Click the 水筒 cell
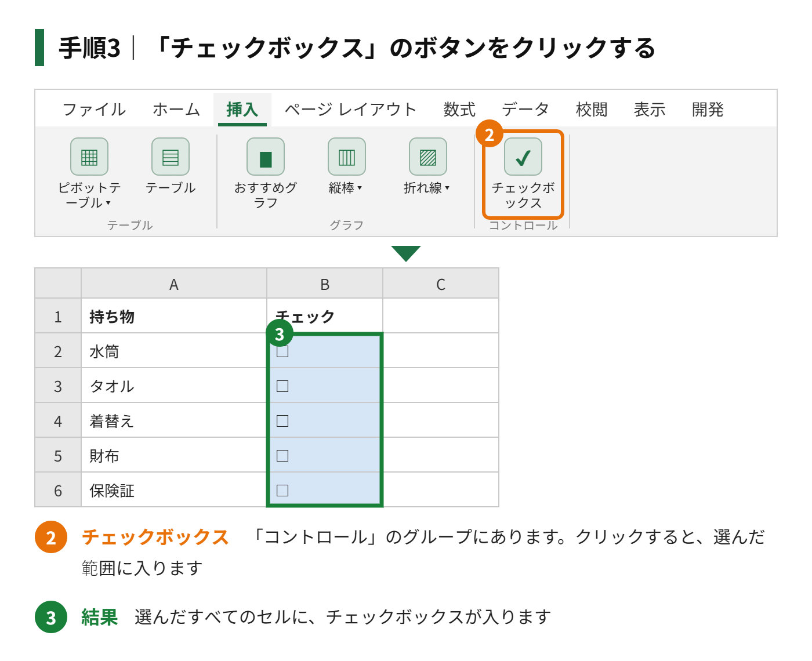Image resolution: width=812 pixels, height=661 pixels. click(x=174, y=351)
